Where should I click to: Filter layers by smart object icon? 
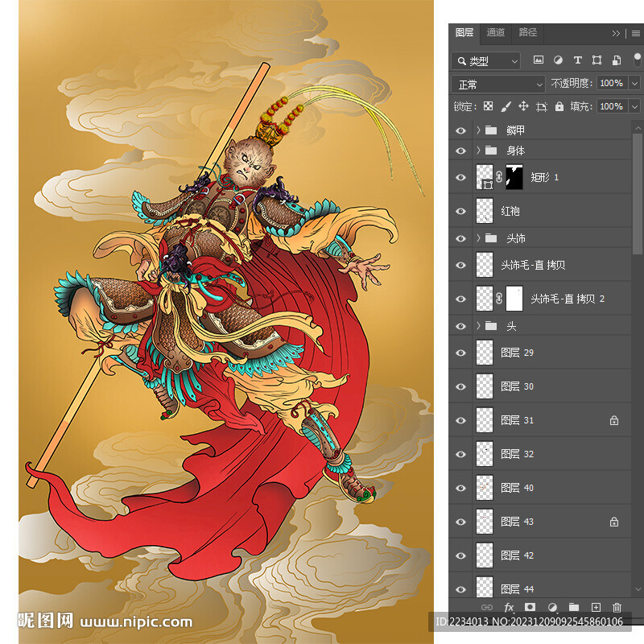point(617,60)
